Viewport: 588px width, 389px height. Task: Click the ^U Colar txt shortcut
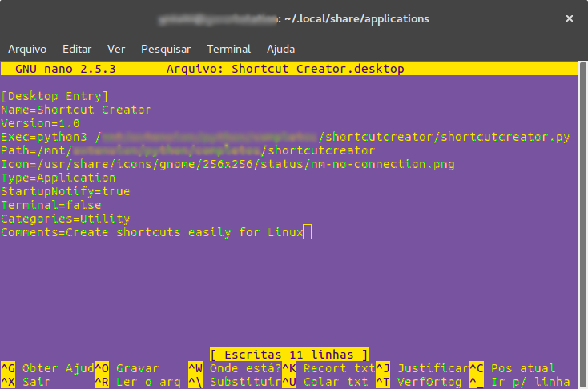pyautogui.click(x=324, y=382)
